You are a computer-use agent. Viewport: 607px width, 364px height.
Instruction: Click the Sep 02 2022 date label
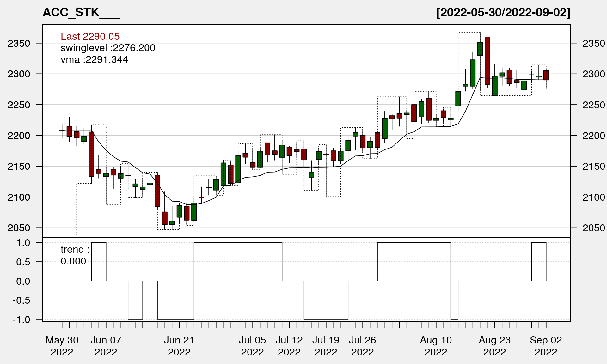tap(546, 346)
